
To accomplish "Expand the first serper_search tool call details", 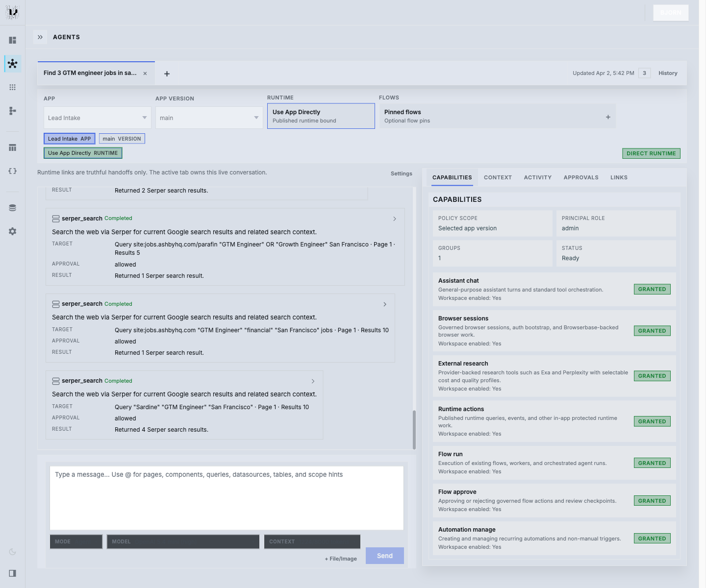I will coord(394,219).
